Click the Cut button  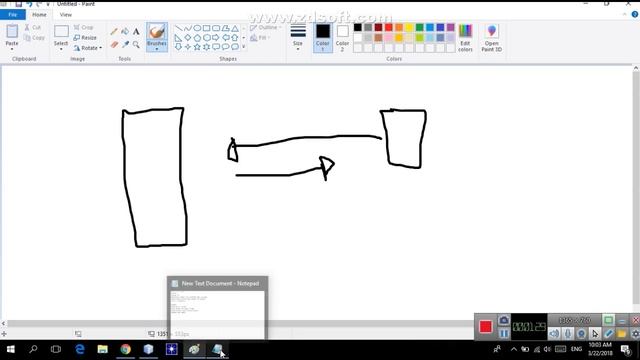pyautogui.click(x=33, y=27)
